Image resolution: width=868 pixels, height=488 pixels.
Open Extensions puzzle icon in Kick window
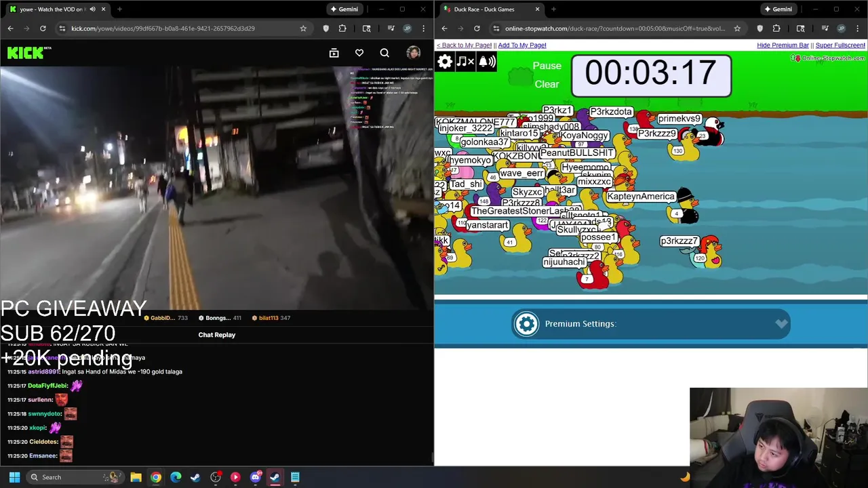point(342,28)
